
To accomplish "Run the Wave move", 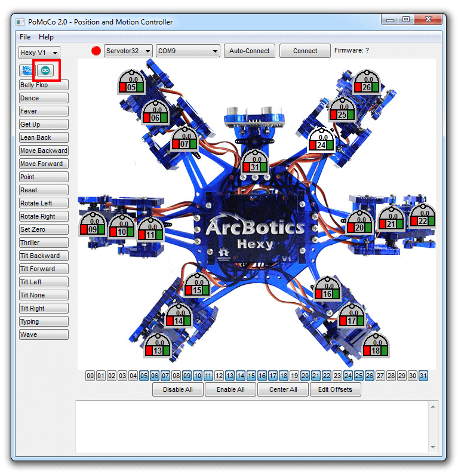I will point(44,335).
